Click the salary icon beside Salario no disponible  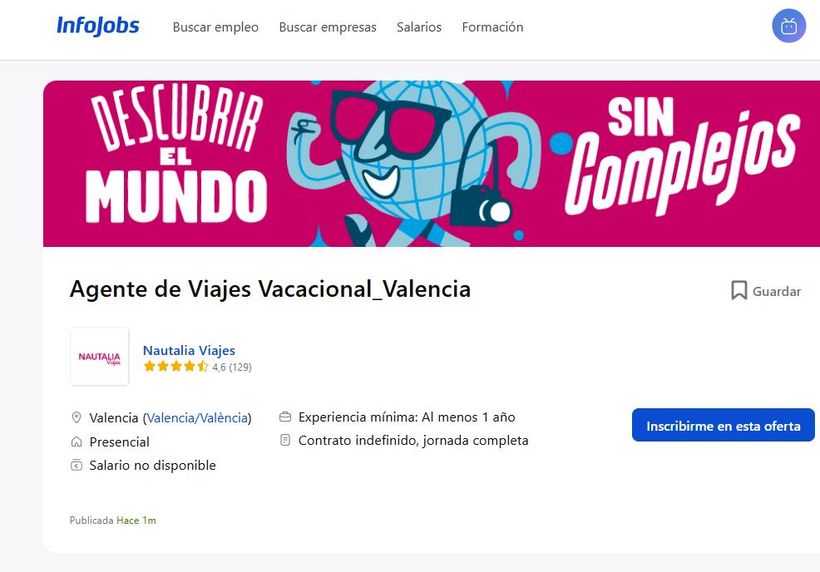[x=76, y=465]
